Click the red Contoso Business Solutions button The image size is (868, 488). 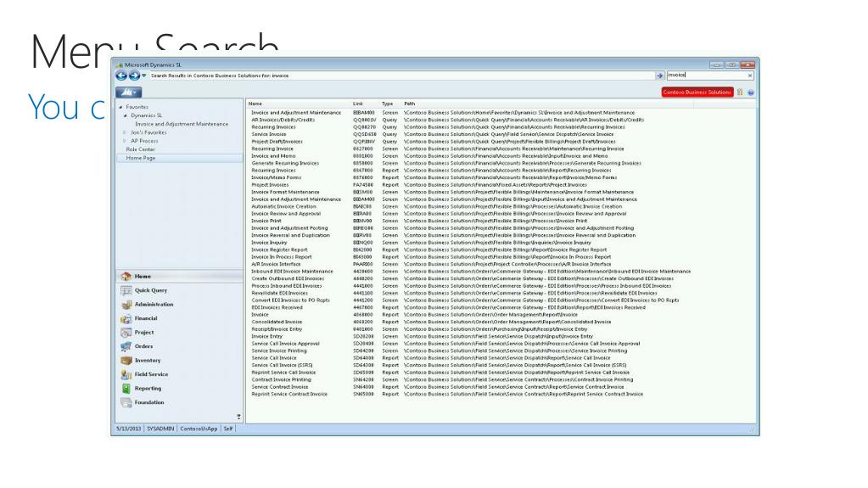pos(697,92)
